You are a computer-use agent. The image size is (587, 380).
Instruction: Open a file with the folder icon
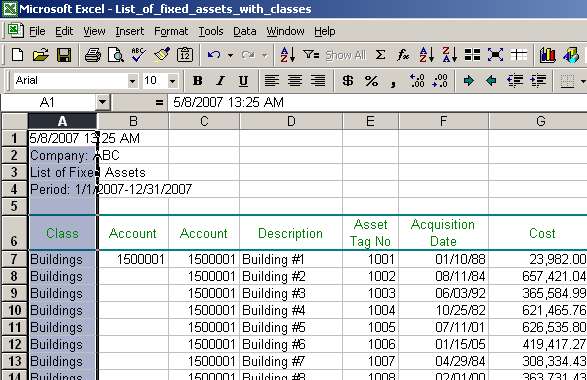(40, 55)
